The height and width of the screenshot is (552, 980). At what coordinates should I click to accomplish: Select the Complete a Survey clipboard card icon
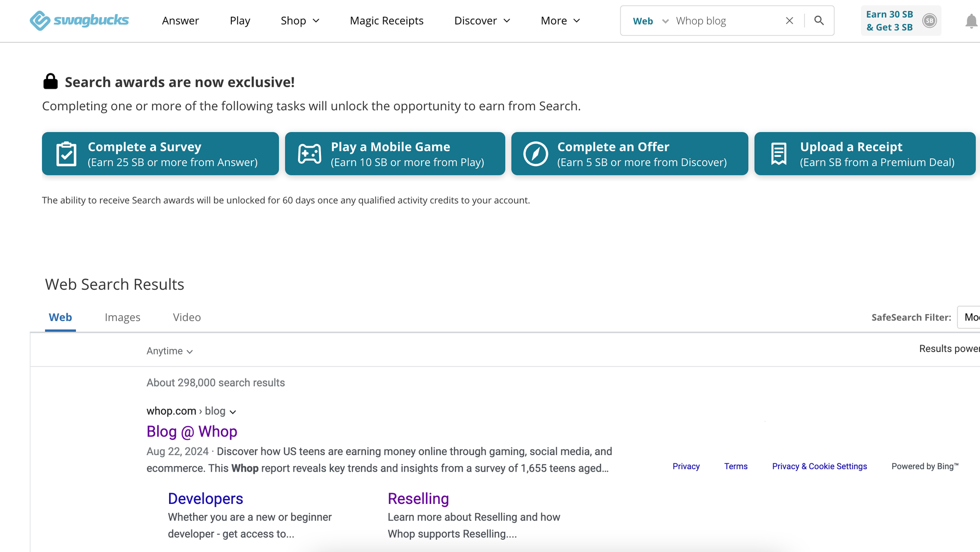click(x=66, y=153)
